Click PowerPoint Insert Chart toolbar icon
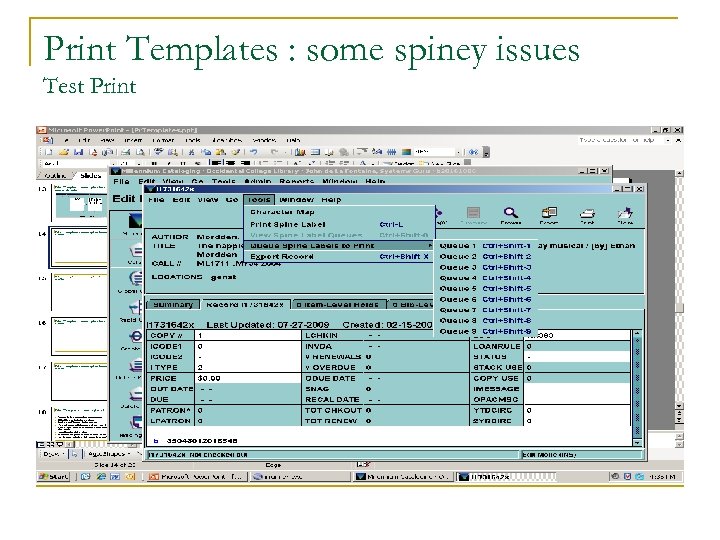Viewport: 720px width, 540px height. (x=300, y=152)
